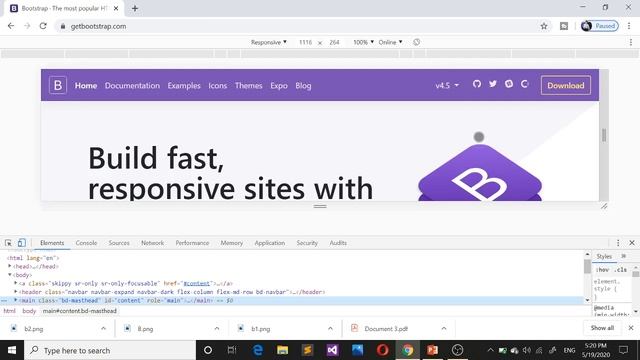Click the forward navigation arrow
Viewport: 640px width, 360px height.
tap(27, 26)
